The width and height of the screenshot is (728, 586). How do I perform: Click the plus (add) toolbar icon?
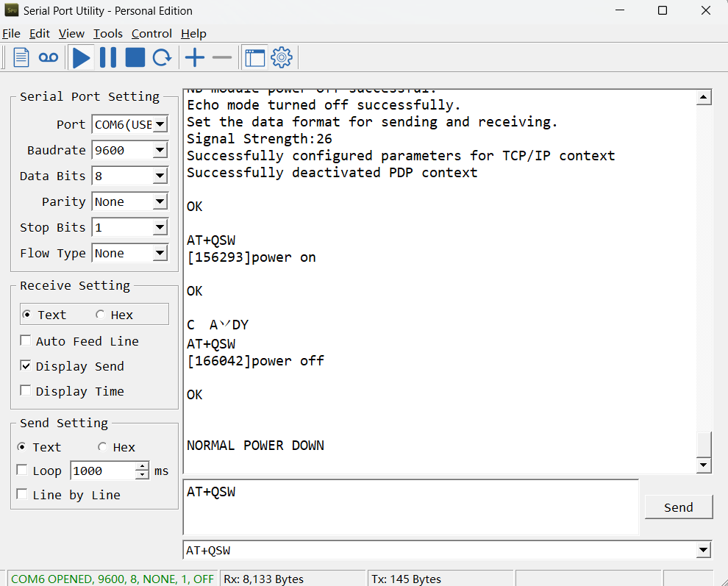click(x=195, y=57)
